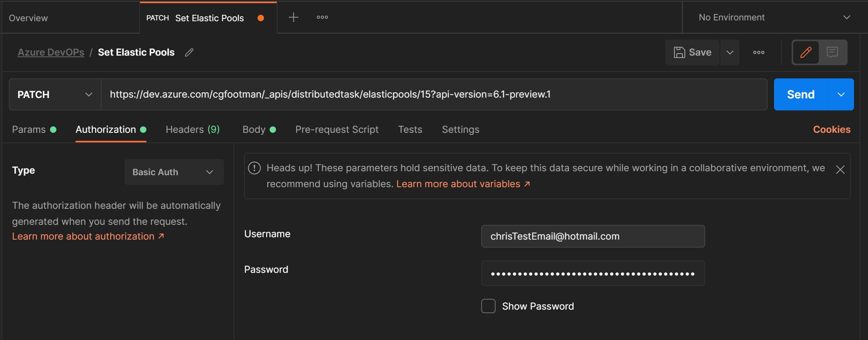Open the PATCH method dropdown
868x340 pixels.
click(x=55, y=94)
